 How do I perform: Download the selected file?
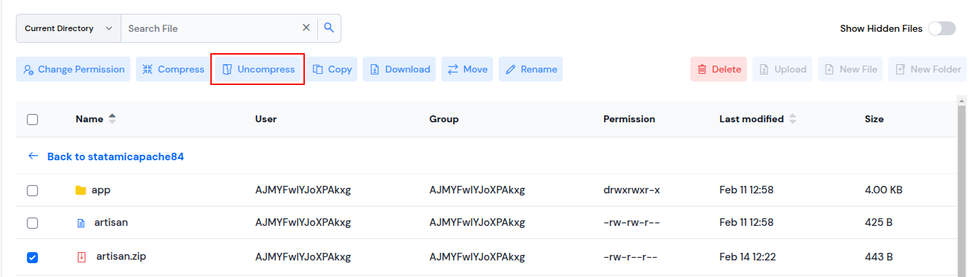point(399,69)
